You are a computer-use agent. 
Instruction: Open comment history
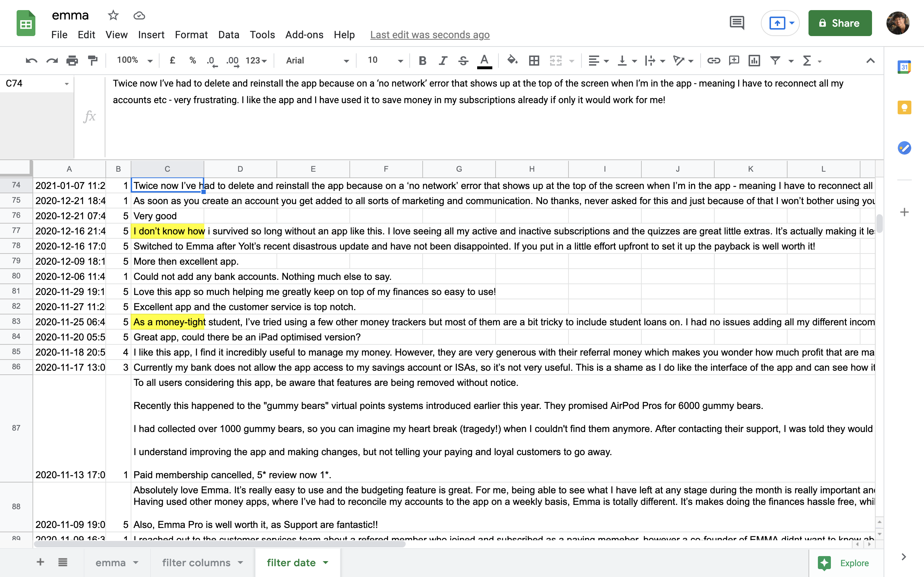pos(736,23)
